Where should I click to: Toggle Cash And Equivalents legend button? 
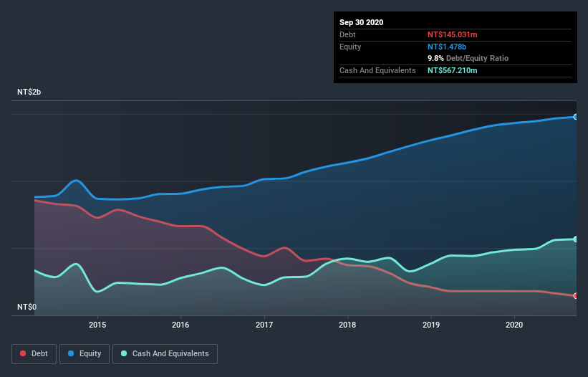click(165, 354)
